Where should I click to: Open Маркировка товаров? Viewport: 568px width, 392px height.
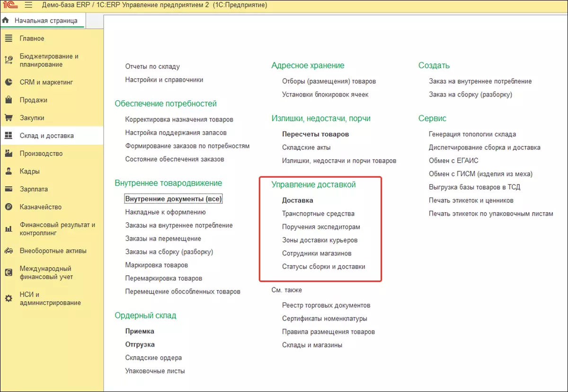156,265
